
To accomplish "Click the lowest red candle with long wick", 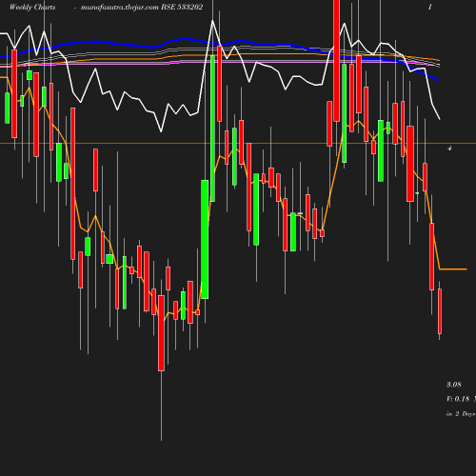I will [161, 333].
